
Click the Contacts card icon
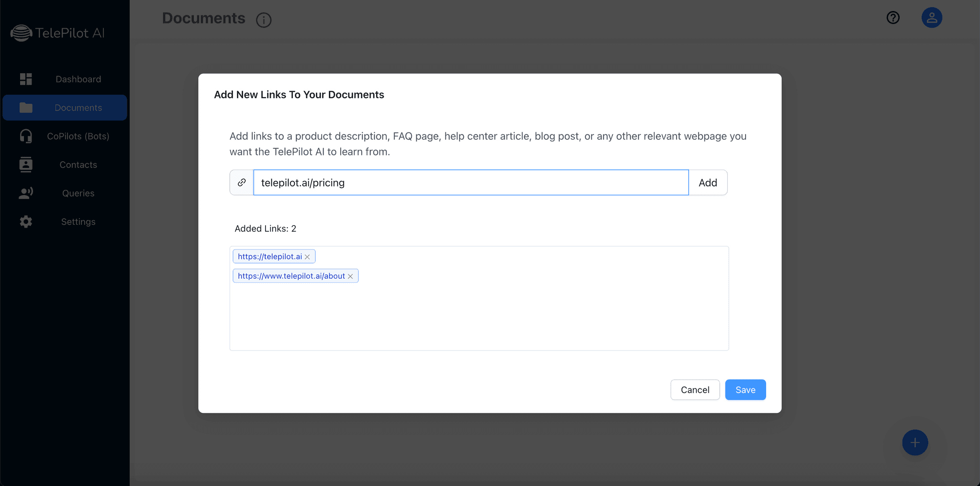(x=26, y=165)
